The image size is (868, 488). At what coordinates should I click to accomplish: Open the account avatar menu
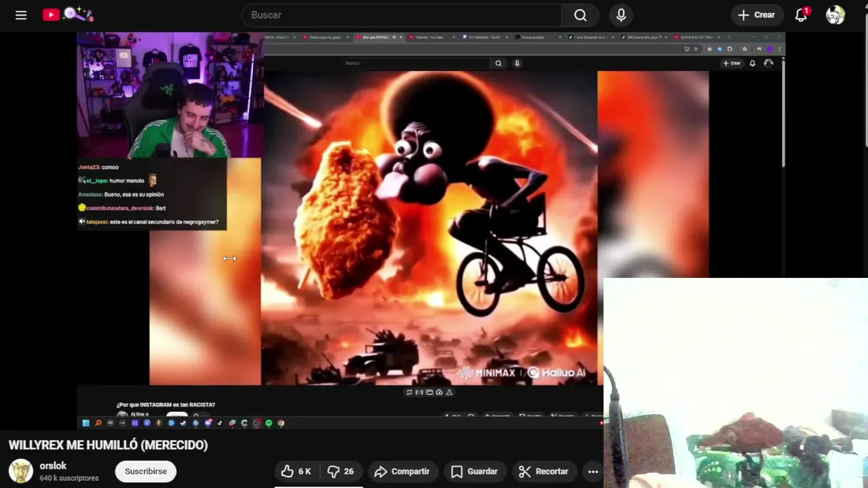click(x=835, y=15)
